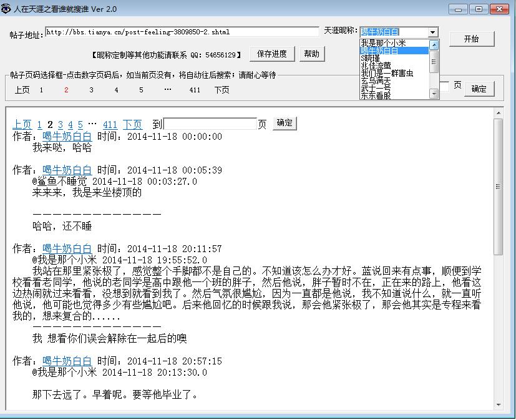This screenshot has width=516, height=420.
Task: Click dropdown list scroll down arrow
Action: 434,94
